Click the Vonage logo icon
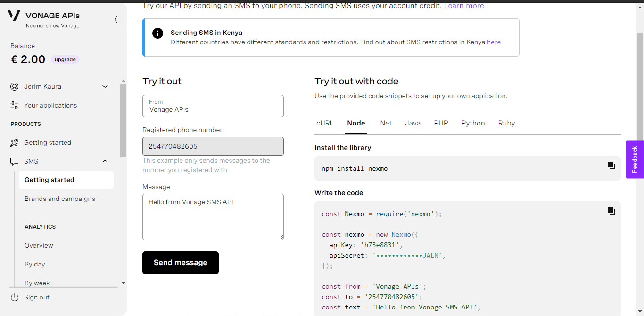The width and height of the screenshot is (644, 316). coord(14,16)
